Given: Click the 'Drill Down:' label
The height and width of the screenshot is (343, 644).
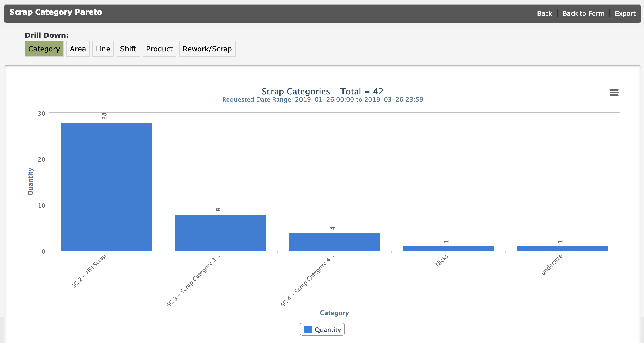Looking at the screenshot, I should 47,35.
